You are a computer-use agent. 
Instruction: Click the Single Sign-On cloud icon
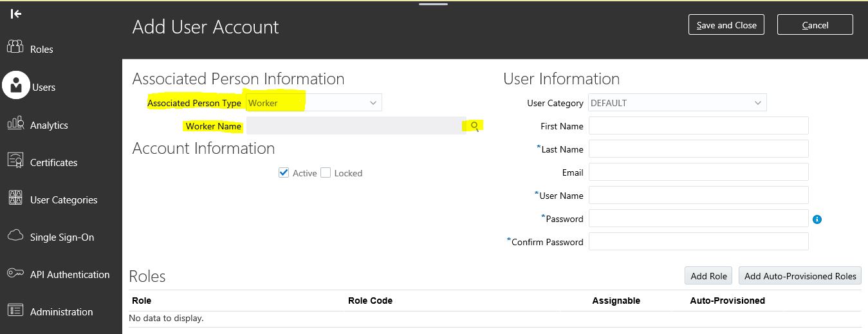pos(15,236)
